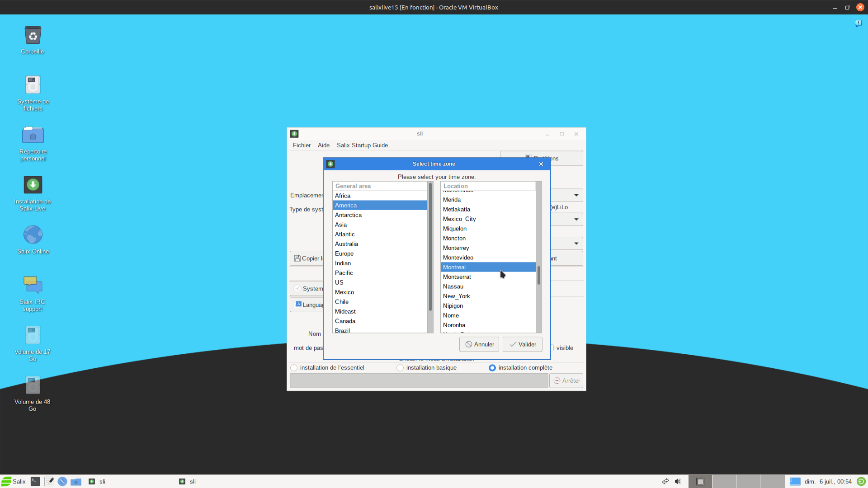Click the Valider button
This screenshot has height=488, width=868.
click(522, 344)
